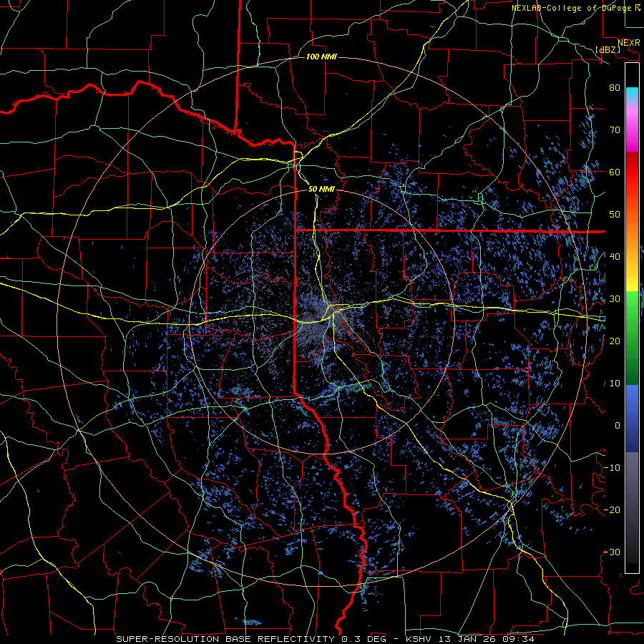Screen dimensions: 644x644
Task: Click the 10 value on the dBZ scale
Action: [615, 384]
